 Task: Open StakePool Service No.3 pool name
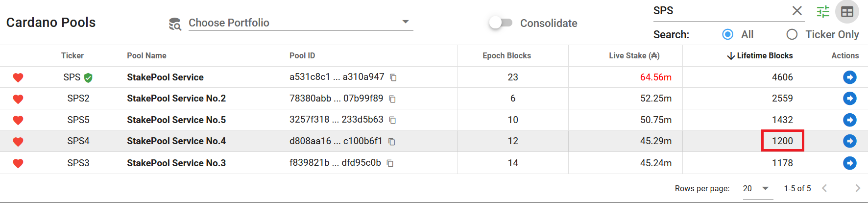[x=176, y=163]
